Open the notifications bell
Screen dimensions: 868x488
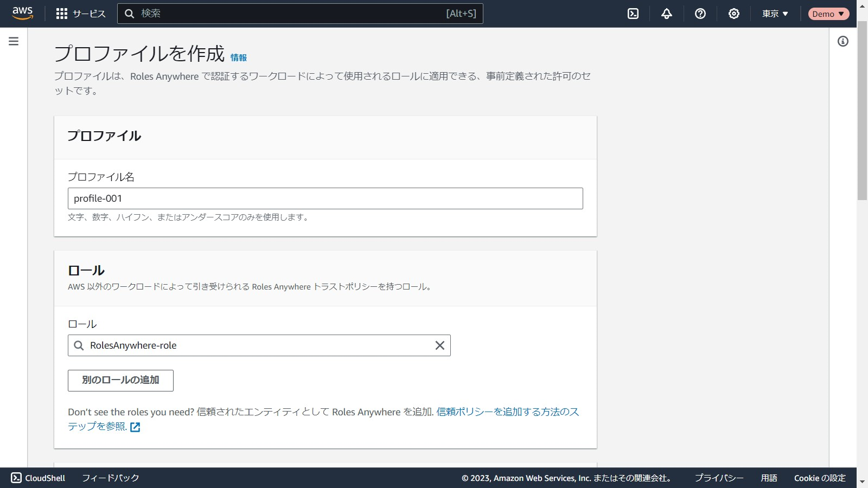[x=667, y=14]
